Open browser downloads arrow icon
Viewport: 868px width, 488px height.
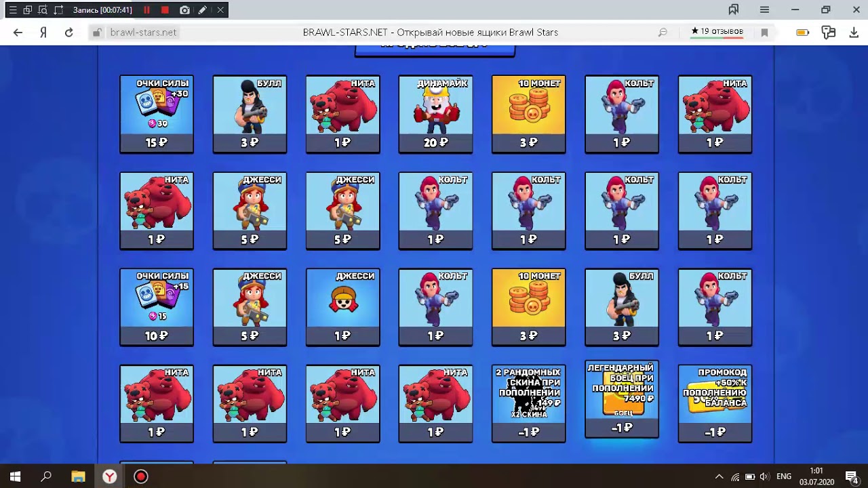coord(854,33)
